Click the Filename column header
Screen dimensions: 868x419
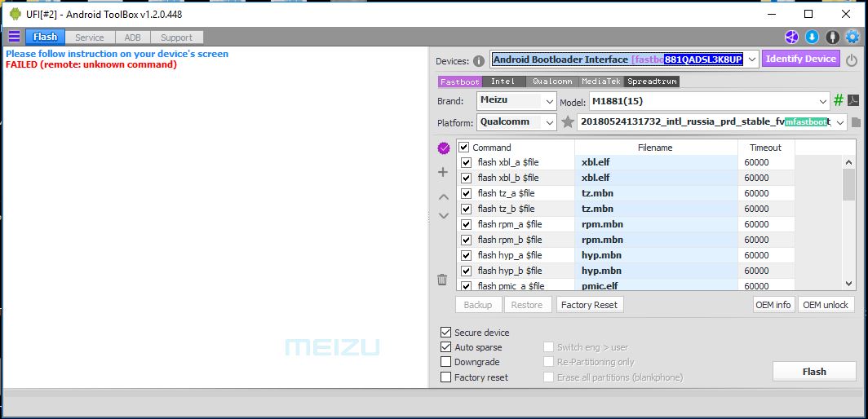tap(655, 148)
